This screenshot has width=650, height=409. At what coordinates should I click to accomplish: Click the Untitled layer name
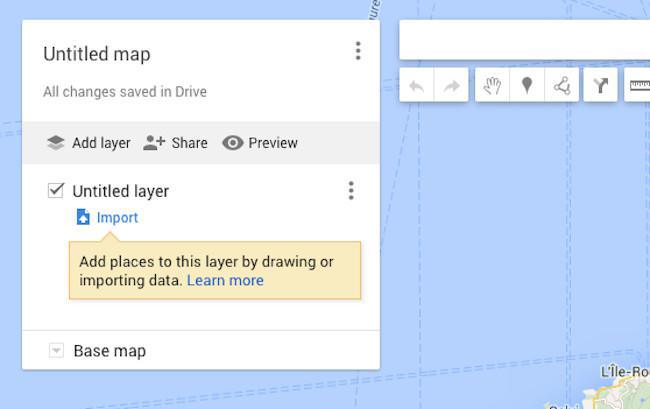[120, 191]
